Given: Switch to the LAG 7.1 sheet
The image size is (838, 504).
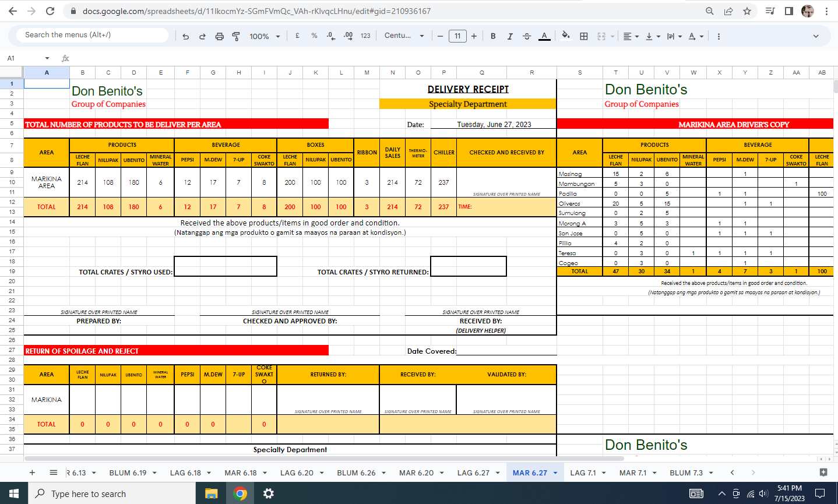Looking at the screenshot, I should 583,473.
